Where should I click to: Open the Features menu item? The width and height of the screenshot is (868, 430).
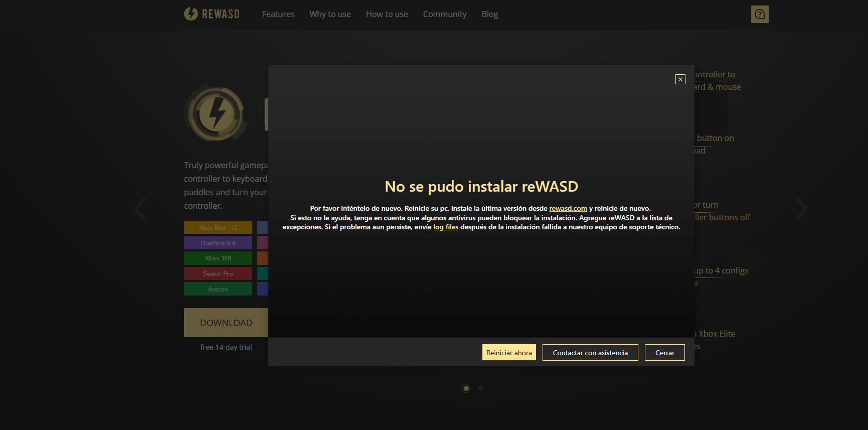278,14
